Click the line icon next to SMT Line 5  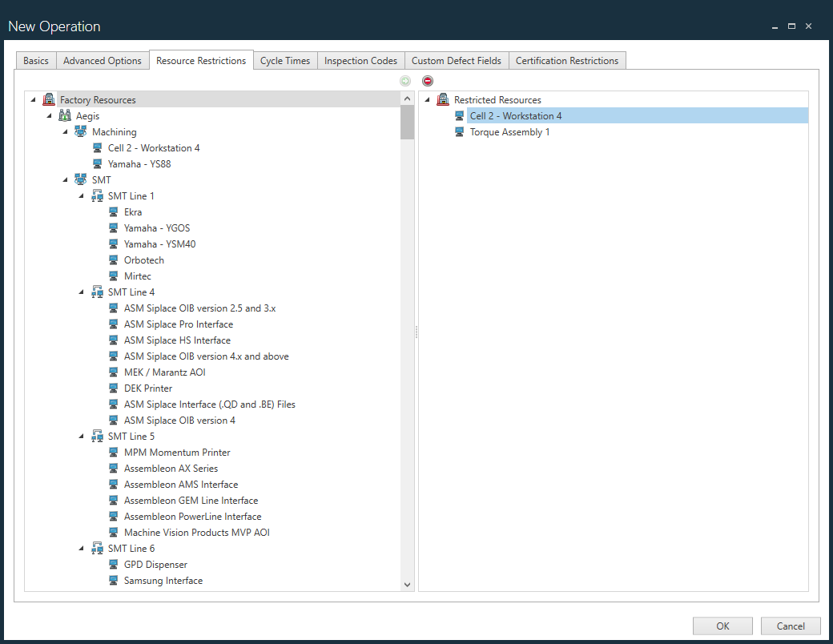97,436
